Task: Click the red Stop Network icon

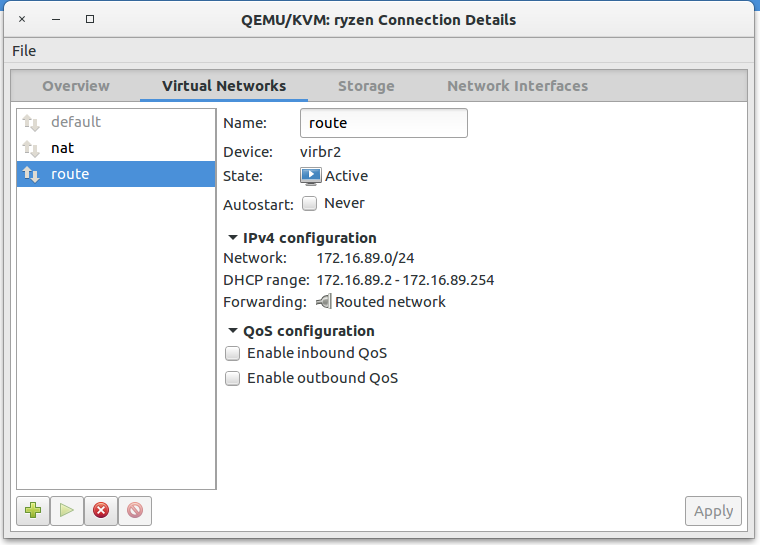Action: pyautogui.click(x=100, y=510)
